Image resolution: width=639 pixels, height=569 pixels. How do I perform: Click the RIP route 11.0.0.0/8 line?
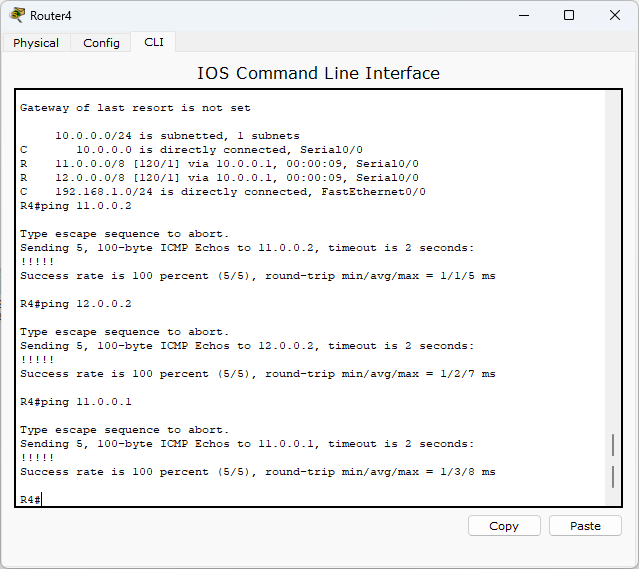coord(219,164)
